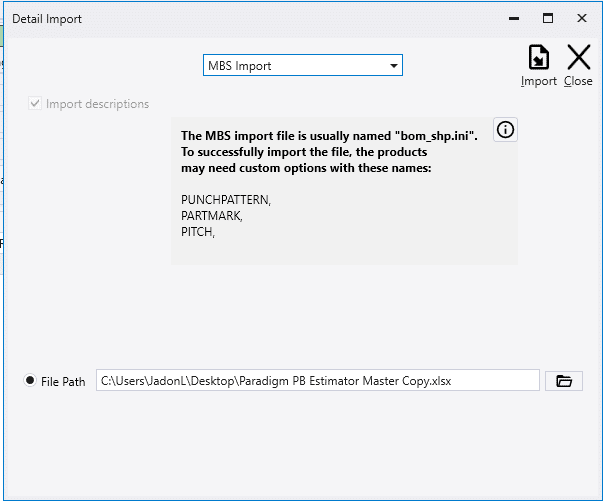The height and width of the screenshot is (502, 603).
Task: Select the File Path radio button
Action: [30, 380]
